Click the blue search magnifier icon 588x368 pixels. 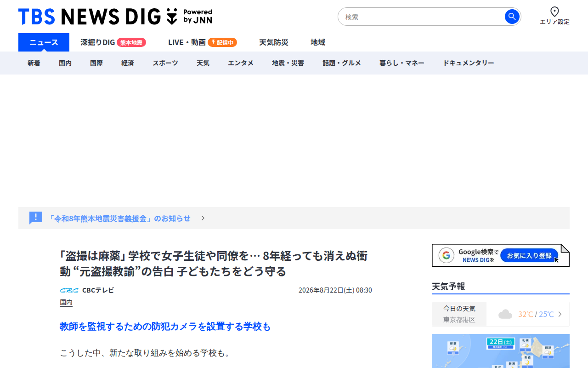pyautogui.click(x=512, y=17)
